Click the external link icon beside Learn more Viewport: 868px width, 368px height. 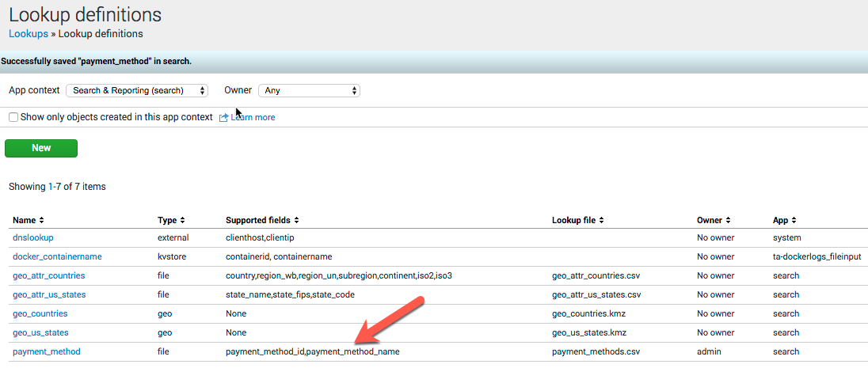224,117
